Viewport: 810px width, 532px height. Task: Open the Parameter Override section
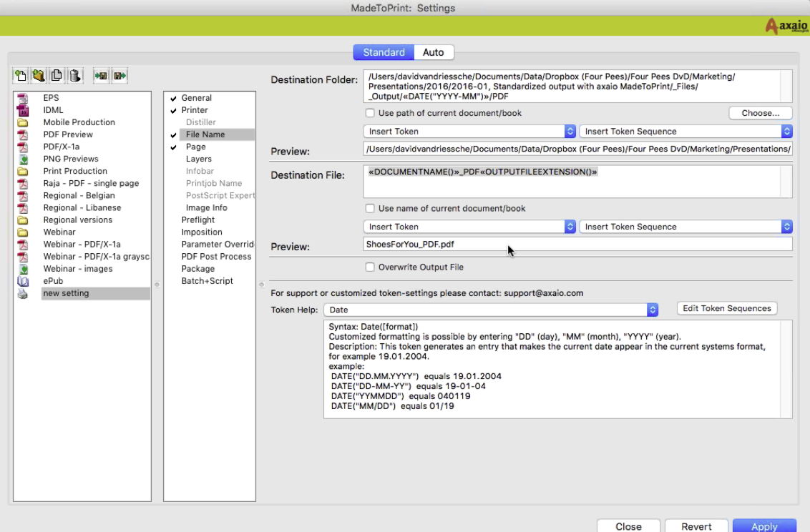click(218, 245)
